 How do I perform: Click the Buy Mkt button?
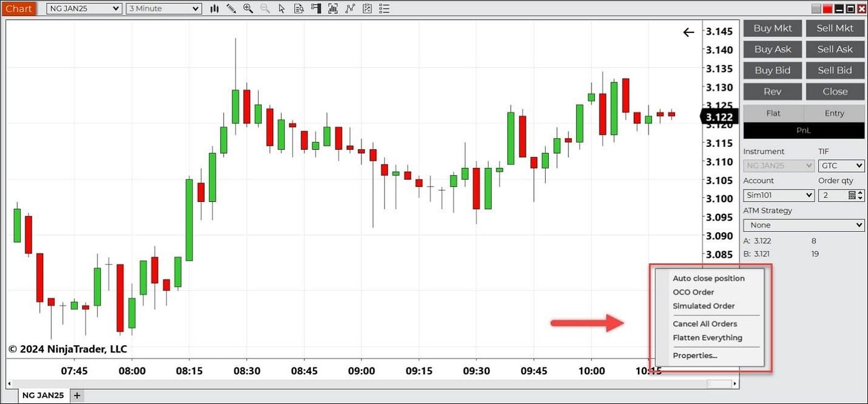pos(773,28)
